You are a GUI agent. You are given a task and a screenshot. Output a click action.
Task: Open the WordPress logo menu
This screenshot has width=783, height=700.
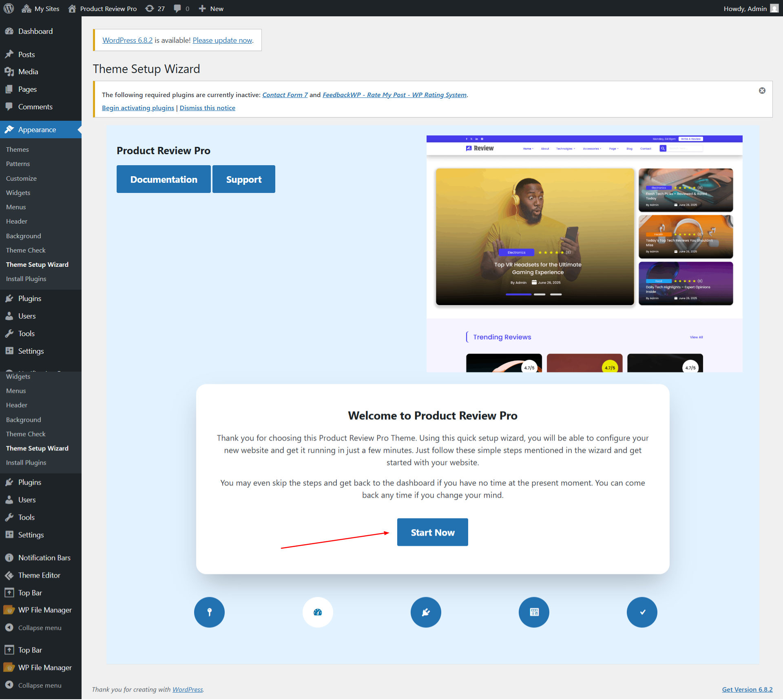tap(9, 9)
